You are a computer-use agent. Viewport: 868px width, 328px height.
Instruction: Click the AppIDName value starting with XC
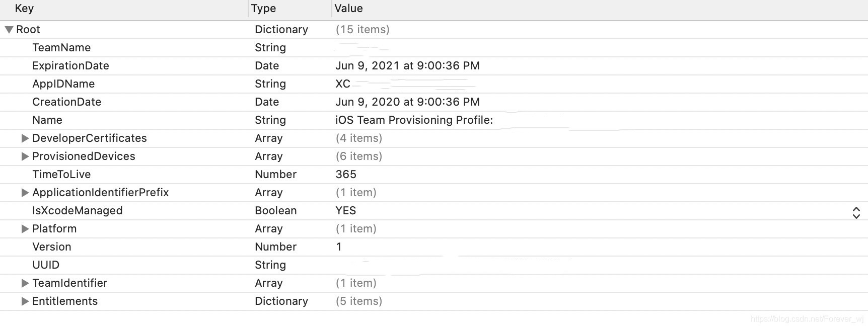[x=343, y=84]
